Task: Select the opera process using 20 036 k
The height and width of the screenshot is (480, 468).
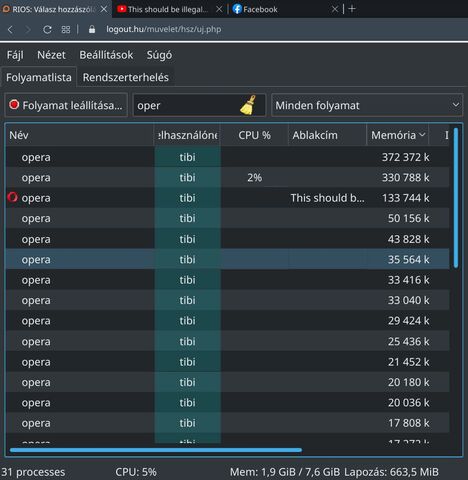Action: [227, 403]
